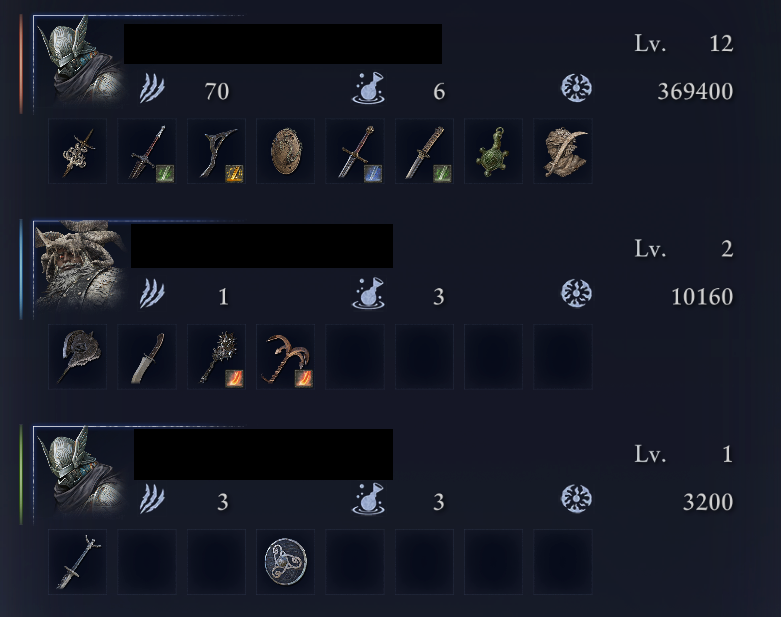Viewport: 781px width, 617px height.
Task: Open the level 12 helmeted knight portrait
Action: tap(79, 62)
